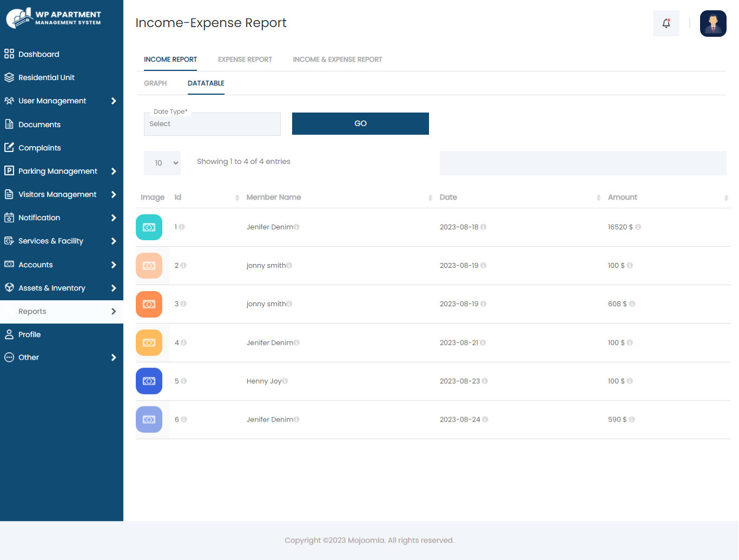
Task: Sort table by Member Name column arrows
Action: pos(430,197)
